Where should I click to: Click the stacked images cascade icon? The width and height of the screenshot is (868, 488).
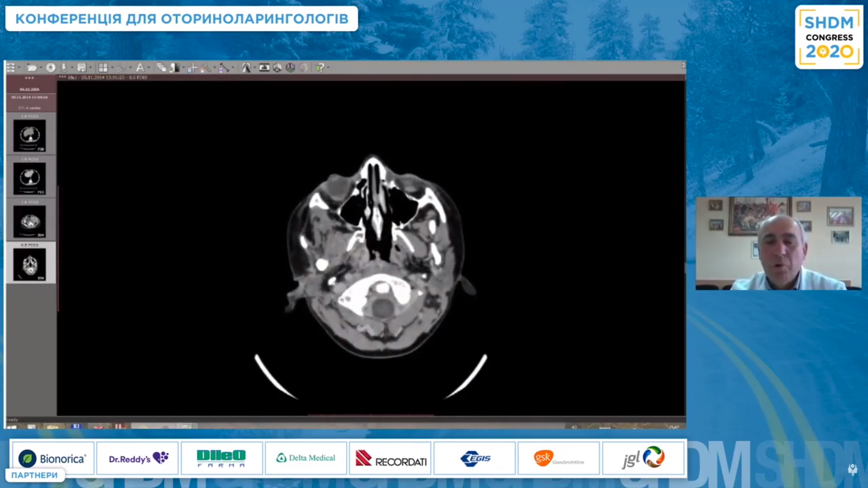[x=161, y=68]
